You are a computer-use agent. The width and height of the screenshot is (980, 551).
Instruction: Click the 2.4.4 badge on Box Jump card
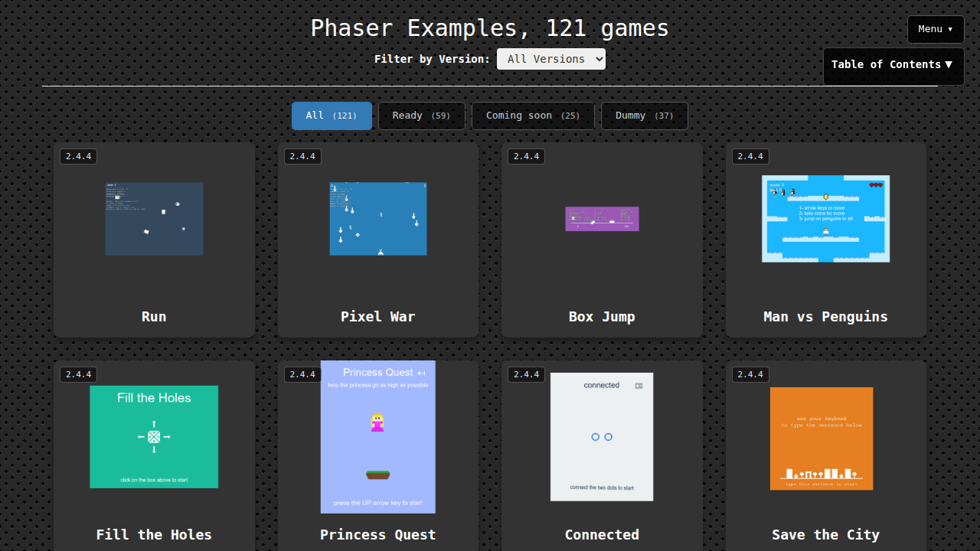[x=526, y=156]
